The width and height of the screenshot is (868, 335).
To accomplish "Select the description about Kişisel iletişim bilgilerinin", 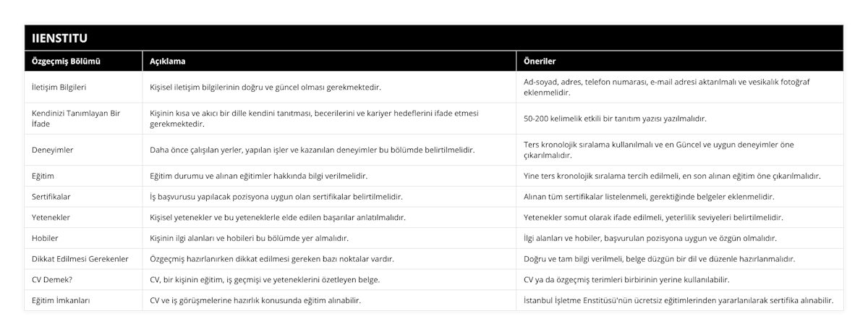I will pyautogui.click(x=265, y=88).
